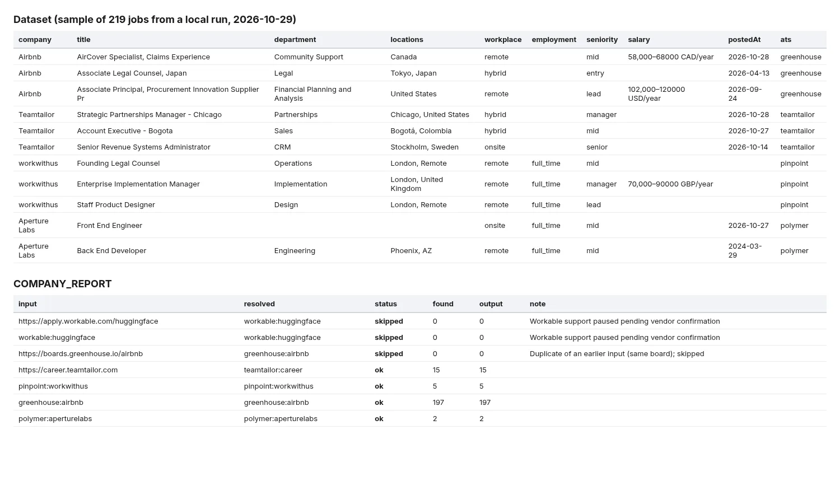Click the 'salary' column header
The image size is (840, 504).
[x=639, y=40]
